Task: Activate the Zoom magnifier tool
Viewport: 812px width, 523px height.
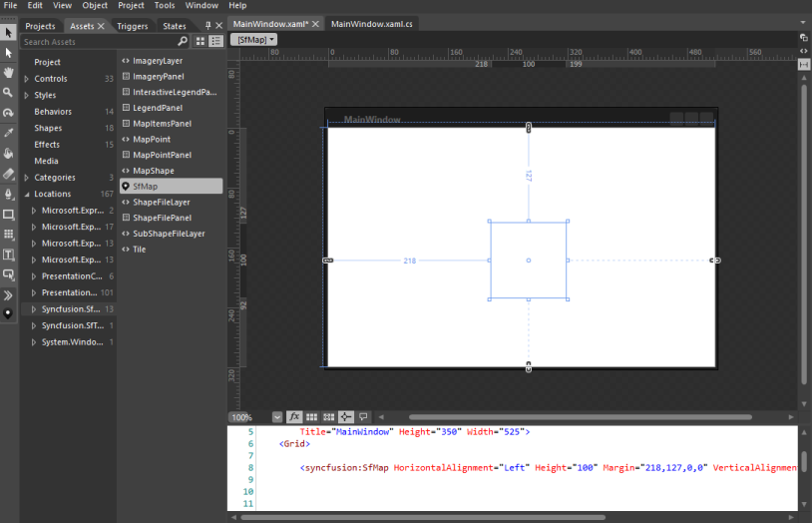Action: [8, 93]
